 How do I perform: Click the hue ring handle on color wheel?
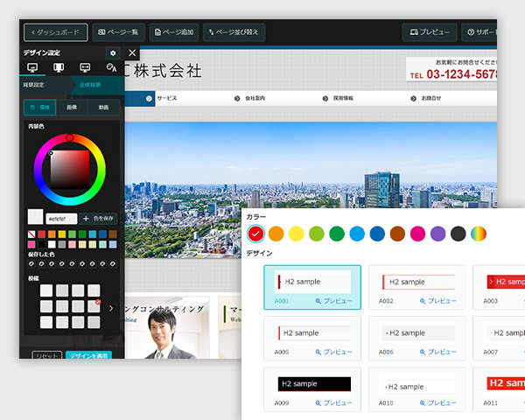click(x=70, y=137)
